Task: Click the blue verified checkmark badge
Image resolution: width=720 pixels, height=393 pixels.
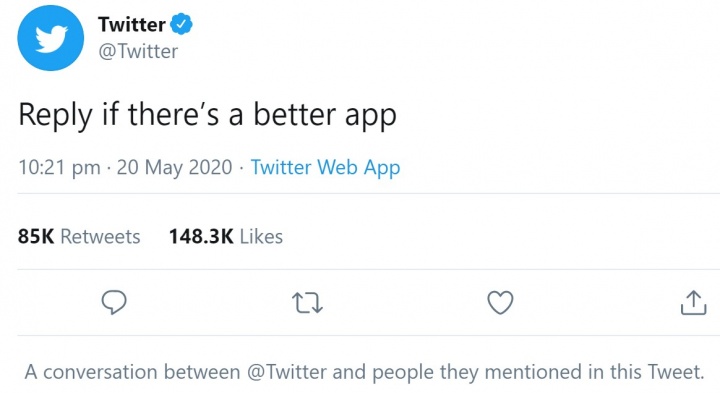Action: [181, 24]
